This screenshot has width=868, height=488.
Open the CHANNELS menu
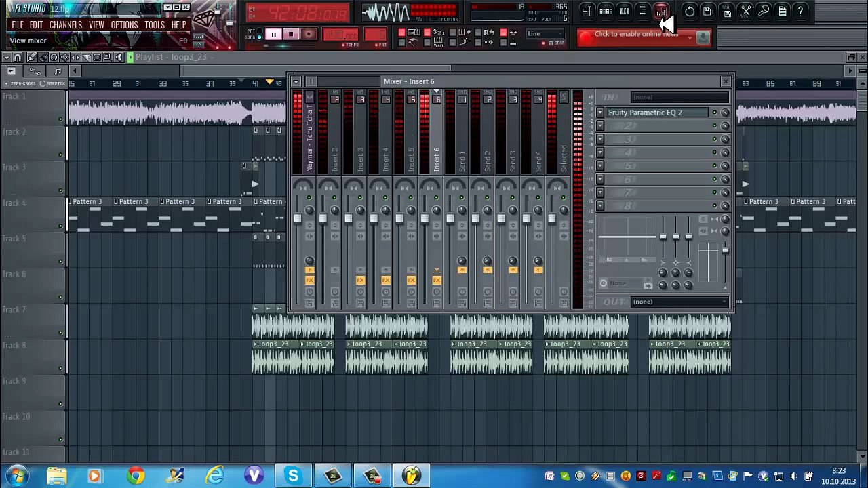point(66,25)
